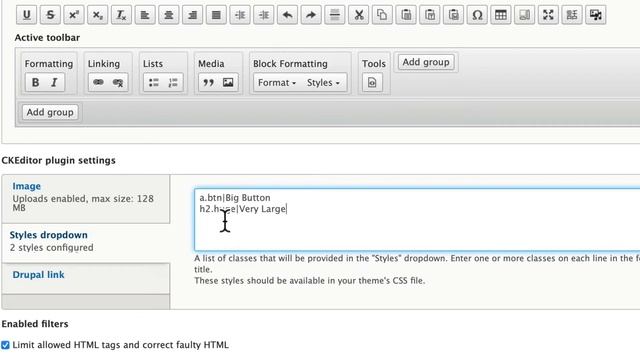Select the Underline button in available buttons
The image size is (640, 360).
[x=27, y=15]
